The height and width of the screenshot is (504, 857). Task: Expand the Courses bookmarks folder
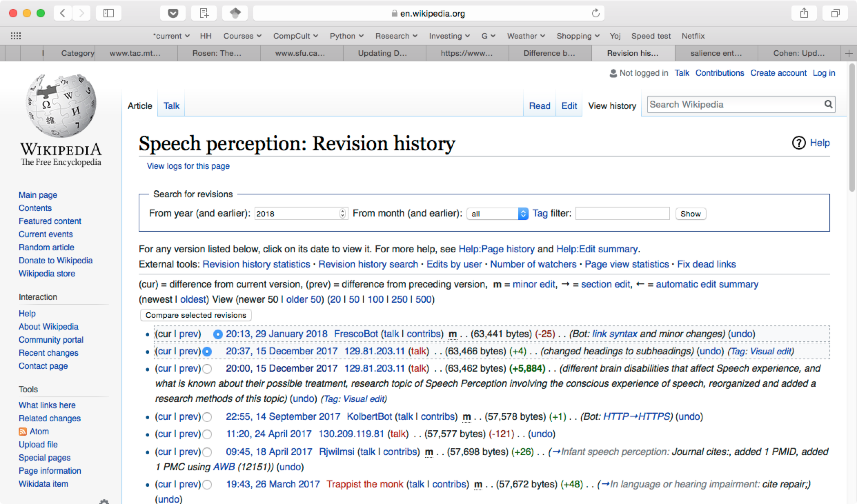click(x=242, y=36)
